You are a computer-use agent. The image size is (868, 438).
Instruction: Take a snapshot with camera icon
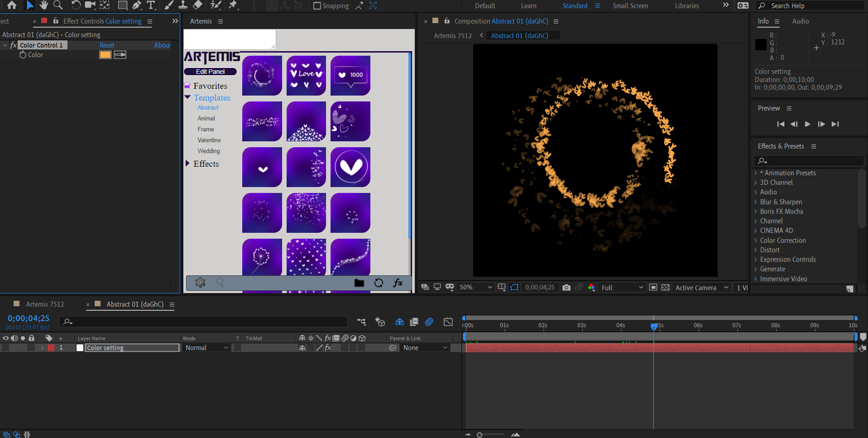click(x=566, y=288)
